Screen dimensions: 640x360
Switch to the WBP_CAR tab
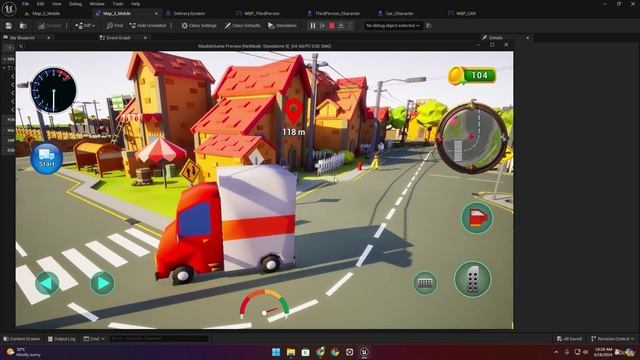coord(462,13)
